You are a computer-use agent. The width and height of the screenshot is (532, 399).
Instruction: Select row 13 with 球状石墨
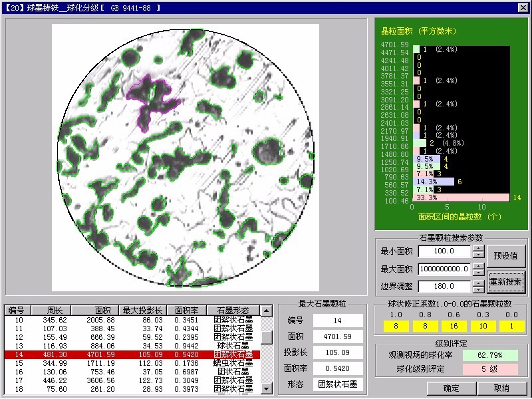pos(133,346)
